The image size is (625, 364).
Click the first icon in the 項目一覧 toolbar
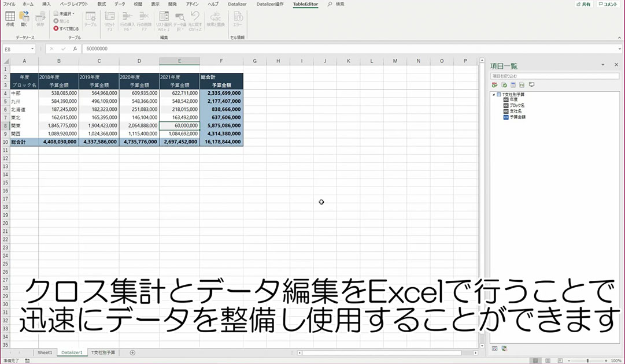494,85
